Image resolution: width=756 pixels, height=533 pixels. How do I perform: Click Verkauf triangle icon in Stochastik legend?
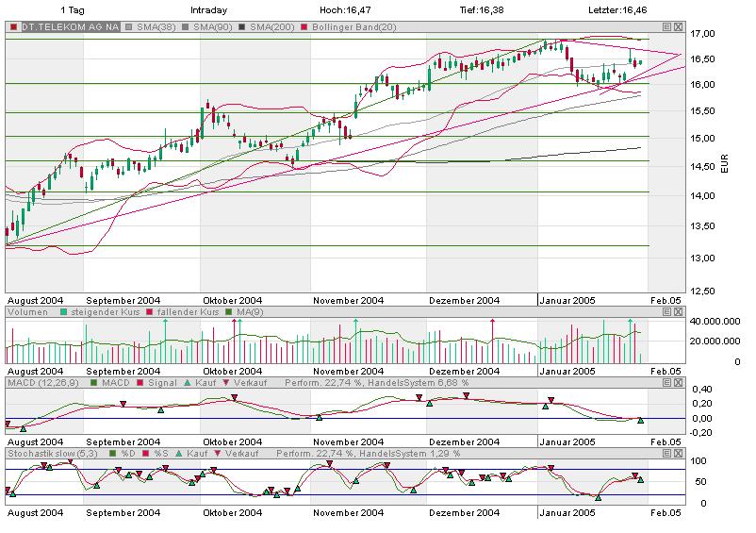click(217, 454)
